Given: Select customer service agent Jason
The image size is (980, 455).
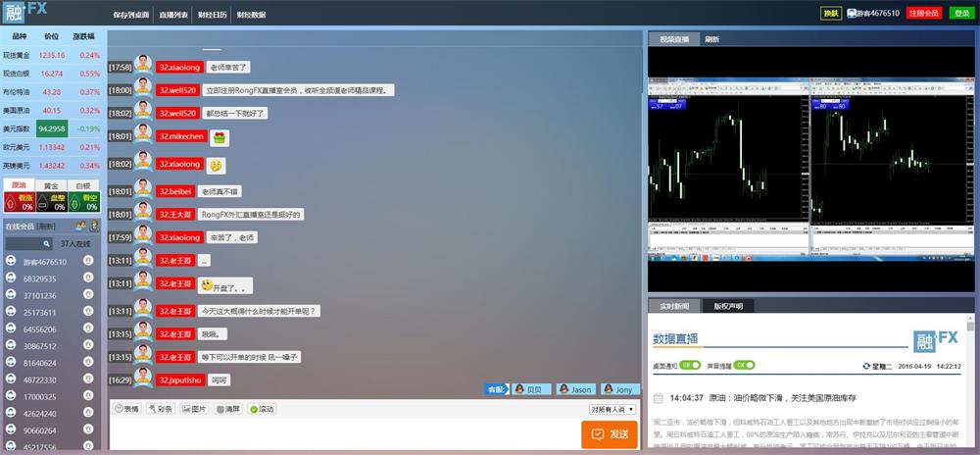Looking at the screenshot, I should [x=575, y=389].
